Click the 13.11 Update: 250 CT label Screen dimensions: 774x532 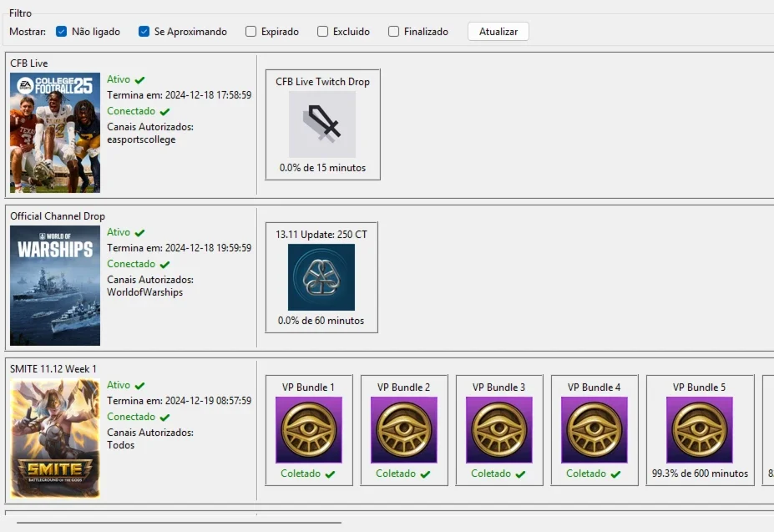[321, 235]
